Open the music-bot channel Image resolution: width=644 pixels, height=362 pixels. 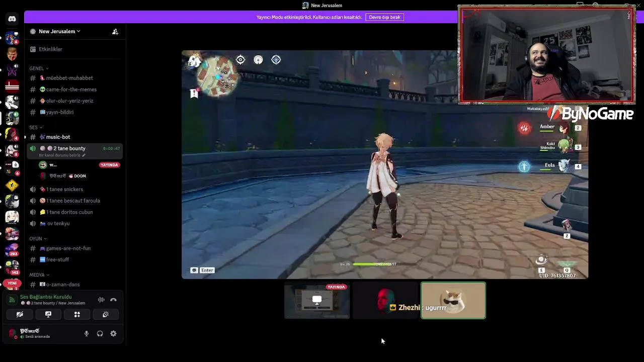(x=74, y=137)
